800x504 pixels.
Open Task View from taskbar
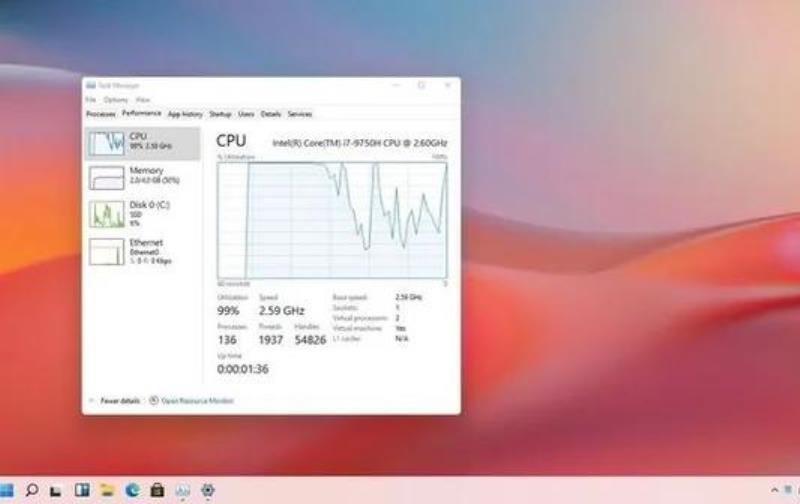(56, 491)
